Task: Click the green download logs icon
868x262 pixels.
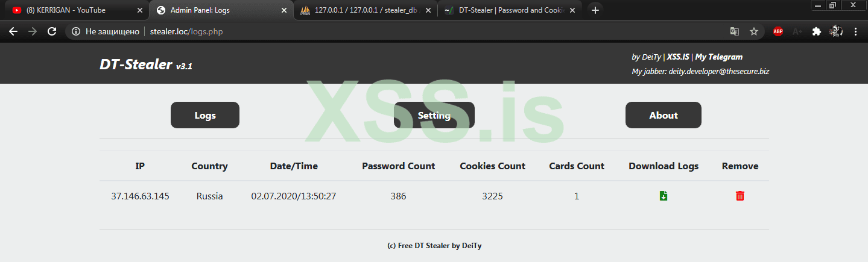Action: tap(664, 196)
